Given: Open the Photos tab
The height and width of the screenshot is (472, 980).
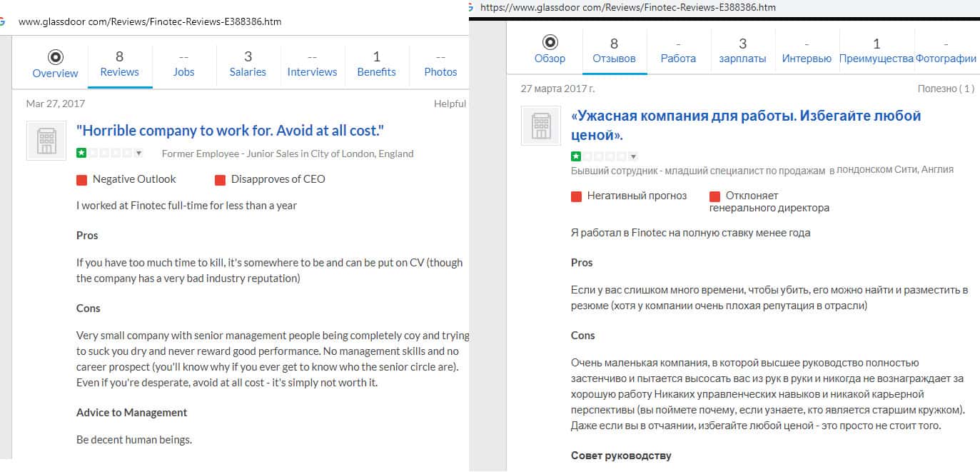Looking at the screenshot, I should pos(440,64).
